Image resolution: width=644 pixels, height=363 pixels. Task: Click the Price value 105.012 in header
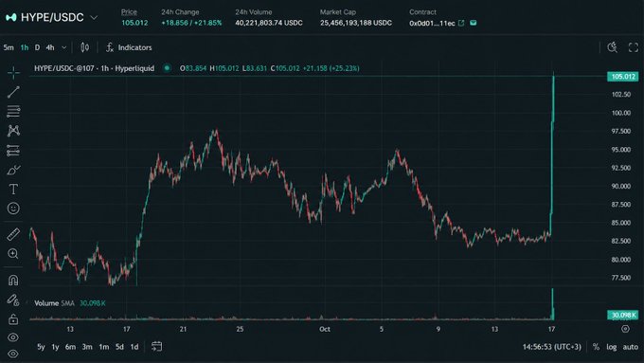[x=134, y=23]
